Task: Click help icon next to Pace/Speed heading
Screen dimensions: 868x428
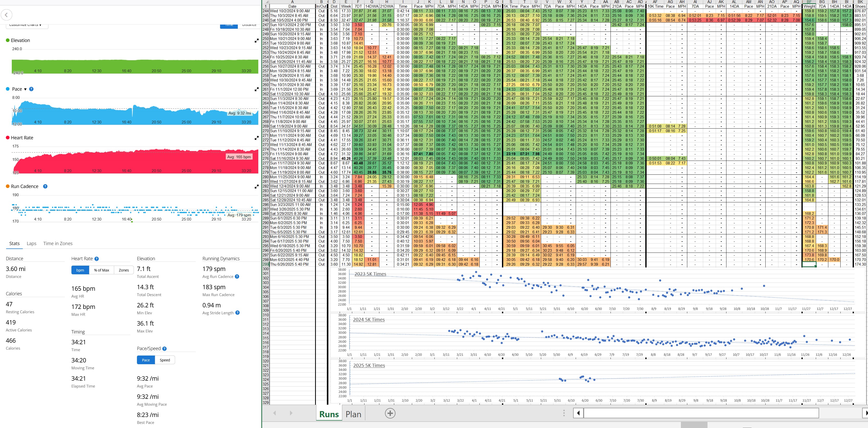Action: pos(164,349)
